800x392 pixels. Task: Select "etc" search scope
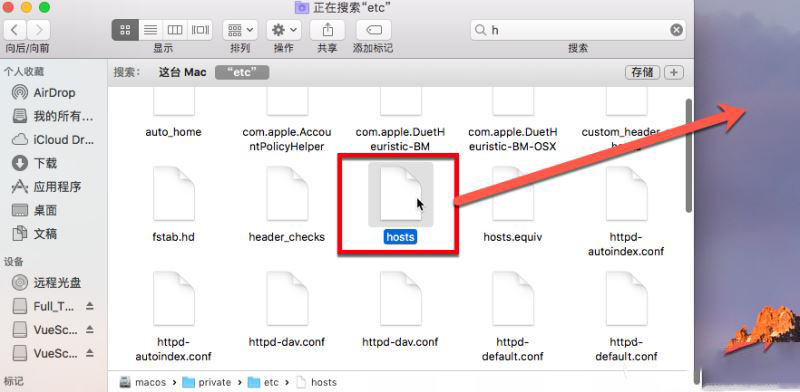click(242, 72)
